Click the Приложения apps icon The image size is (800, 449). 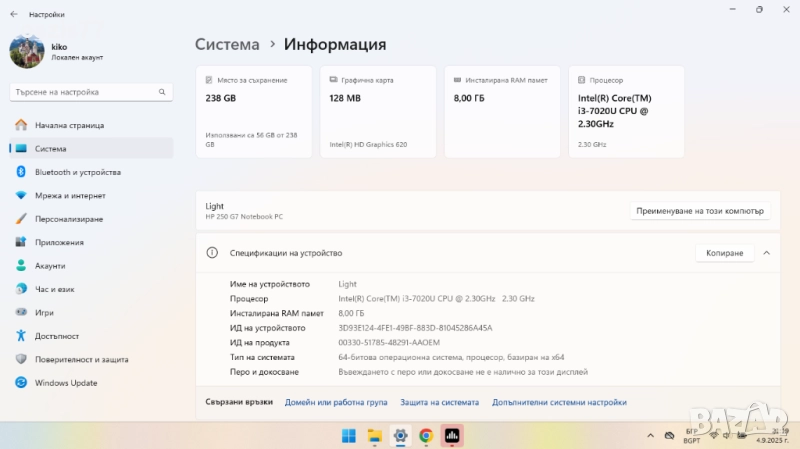coord(20,242)
